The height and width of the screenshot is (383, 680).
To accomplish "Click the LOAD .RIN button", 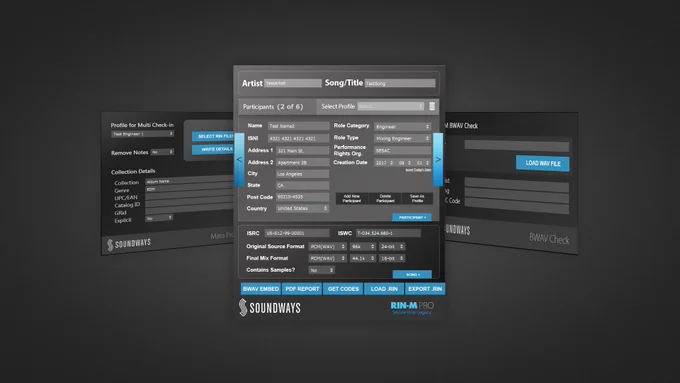I will 384,289.
